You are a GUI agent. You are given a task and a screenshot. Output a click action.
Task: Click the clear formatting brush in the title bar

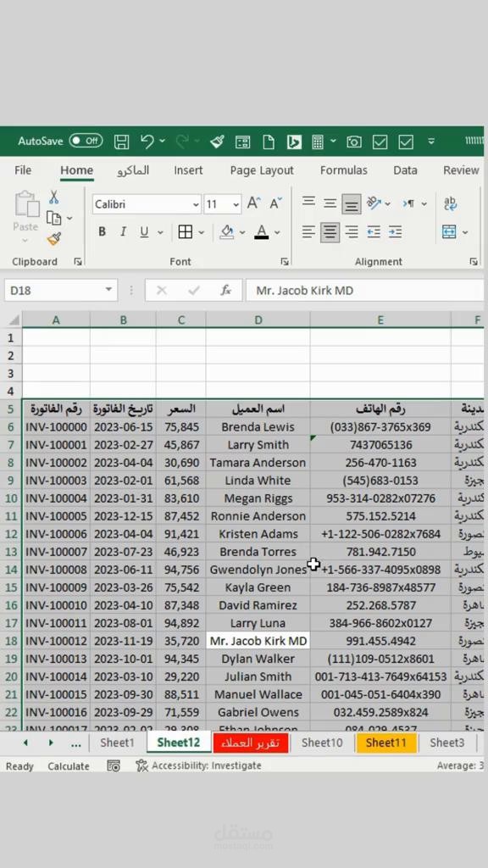(x=216, y=142)
